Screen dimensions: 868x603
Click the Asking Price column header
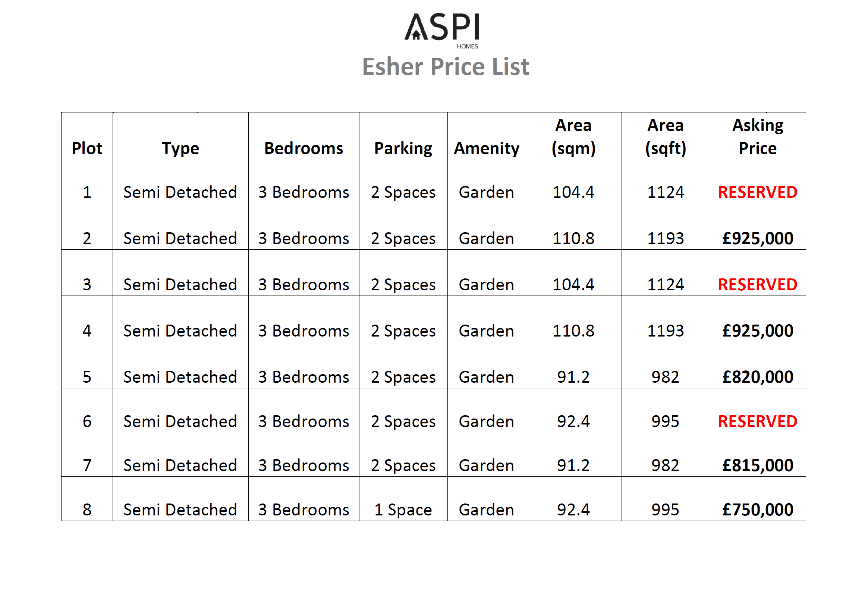(x=757, y=137)
